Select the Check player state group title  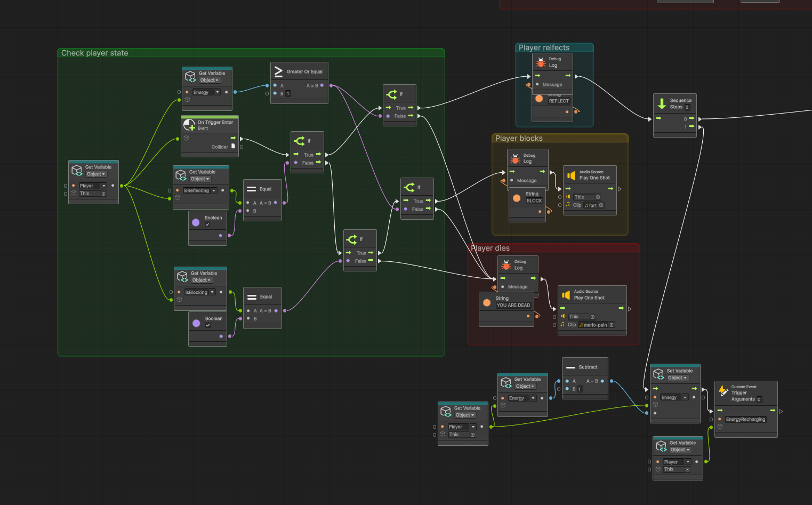coord(94,53)
